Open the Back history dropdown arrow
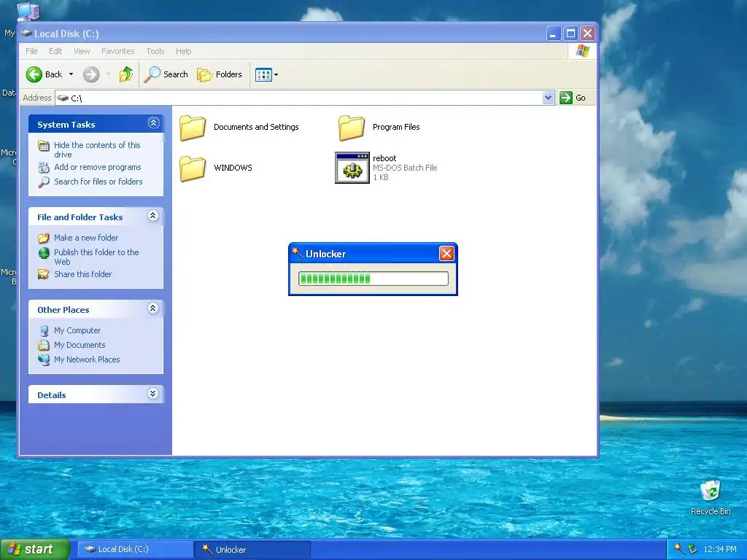Viewport: 747px width, 560px height. point(71,74)
